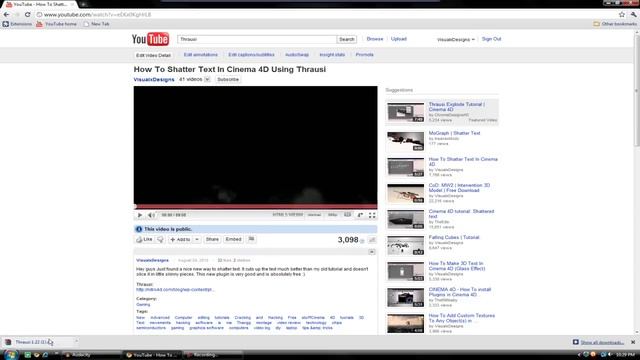Viewport: 640px width, 360px height.
Task: Go back with browser back arrow
Action: coord(7,14)
